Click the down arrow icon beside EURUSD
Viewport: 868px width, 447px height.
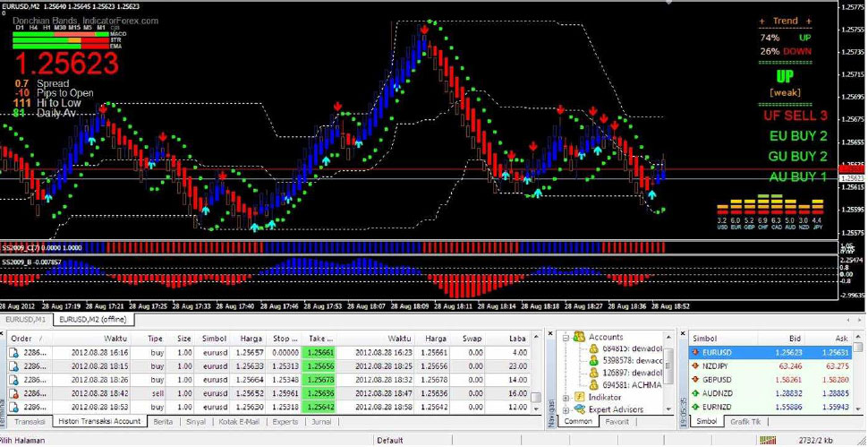[x=696, y=352]
